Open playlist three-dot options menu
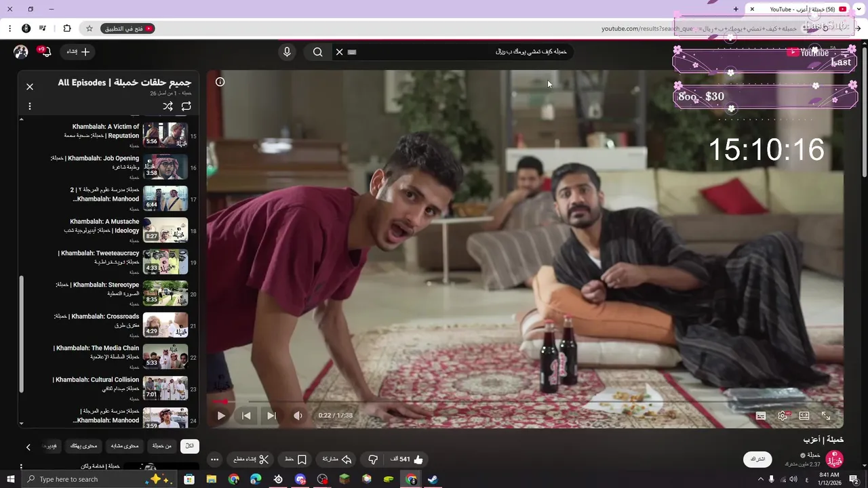This screenshot has height=488, width=868. pos(29,106)
